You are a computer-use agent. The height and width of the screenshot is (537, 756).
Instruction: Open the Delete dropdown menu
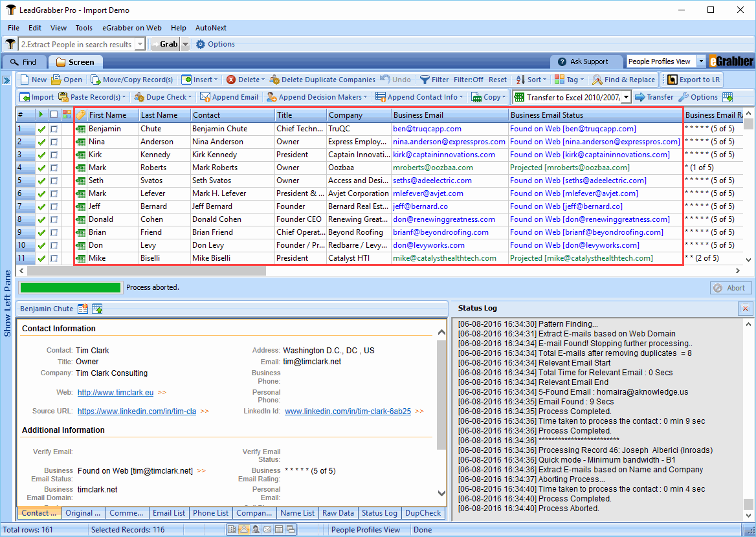coord(263,80)
